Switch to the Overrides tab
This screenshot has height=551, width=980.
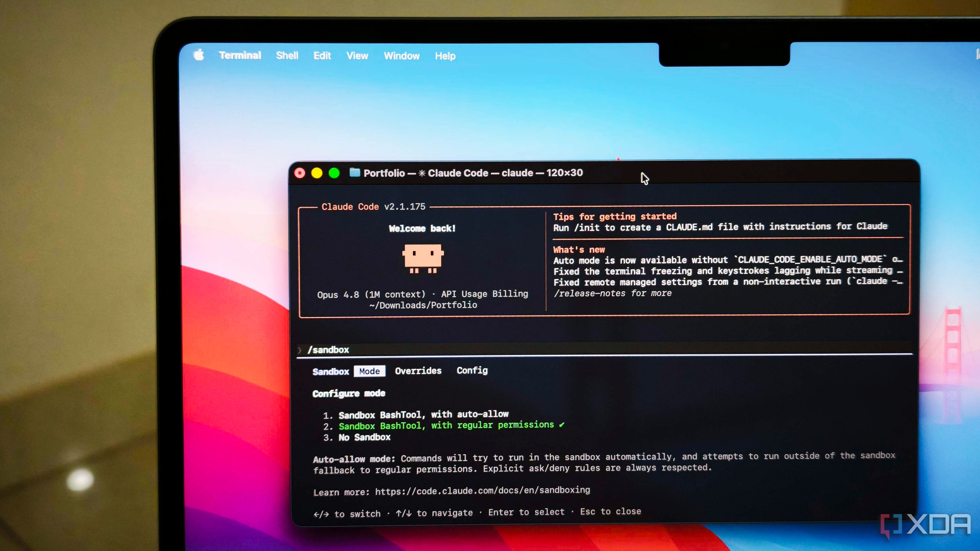(418, 371)
